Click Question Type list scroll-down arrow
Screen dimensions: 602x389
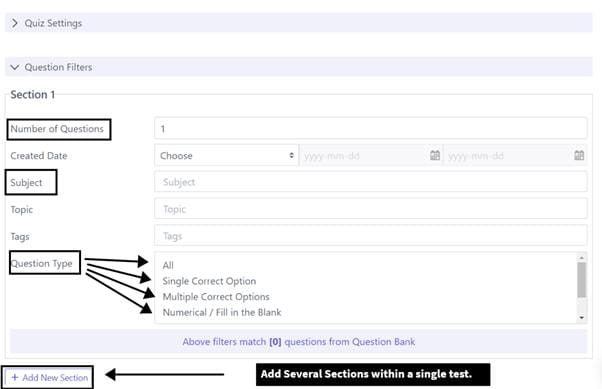(x=582, y=318)
